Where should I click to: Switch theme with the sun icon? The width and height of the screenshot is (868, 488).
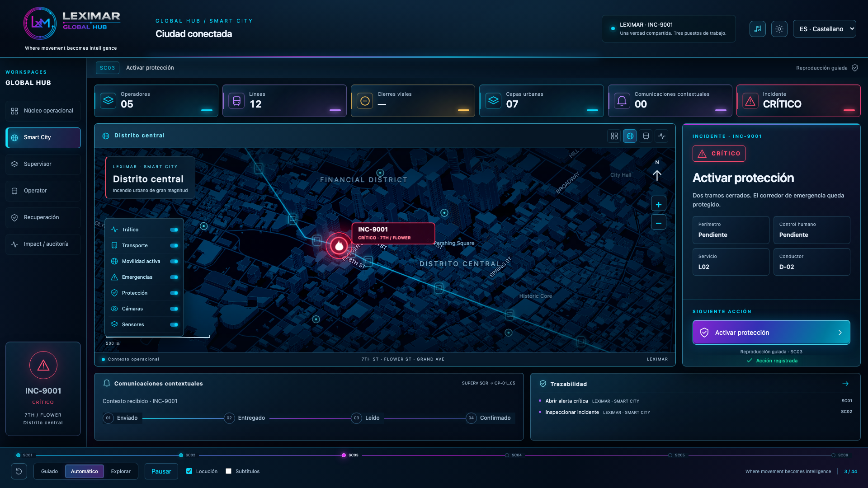pos(779,29)
